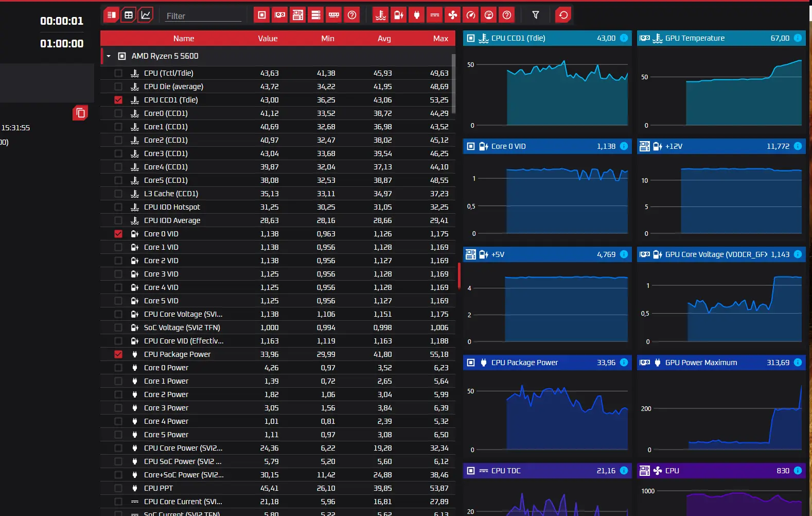
Task: Show other sensor types question-mark icon
Action: [507, 15]
